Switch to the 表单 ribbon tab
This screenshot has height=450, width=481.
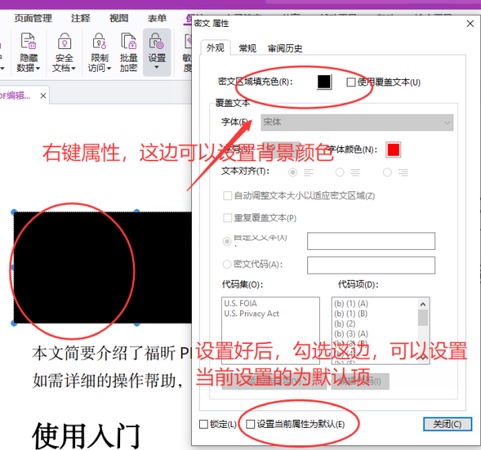pos(157,18)
